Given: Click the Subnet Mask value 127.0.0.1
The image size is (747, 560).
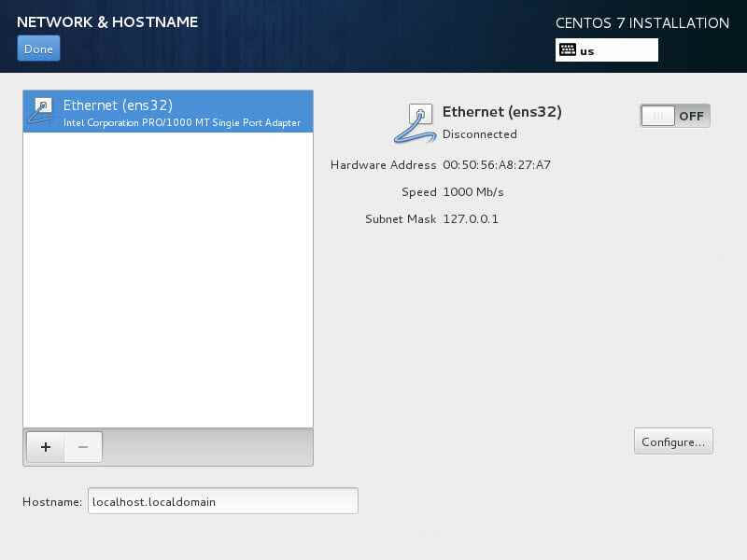Looking at the screenshot, I should [x=471, y=219].
